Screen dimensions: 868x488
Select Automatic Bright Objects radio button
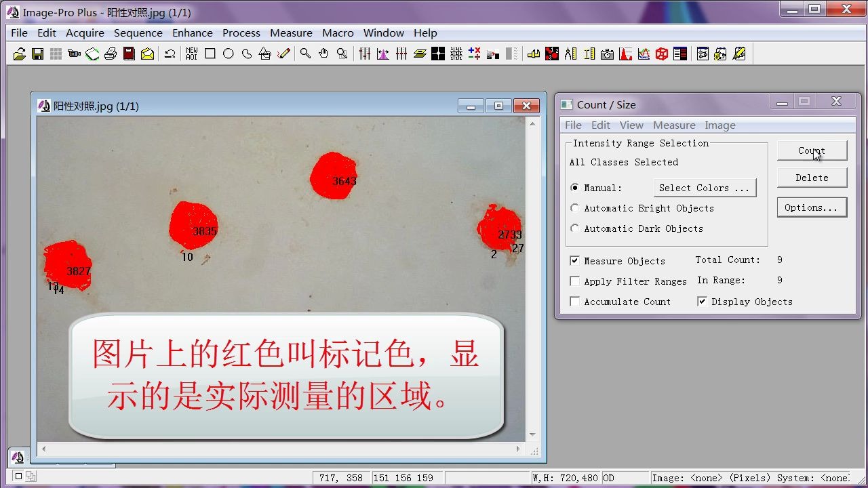tap(574, 208)
